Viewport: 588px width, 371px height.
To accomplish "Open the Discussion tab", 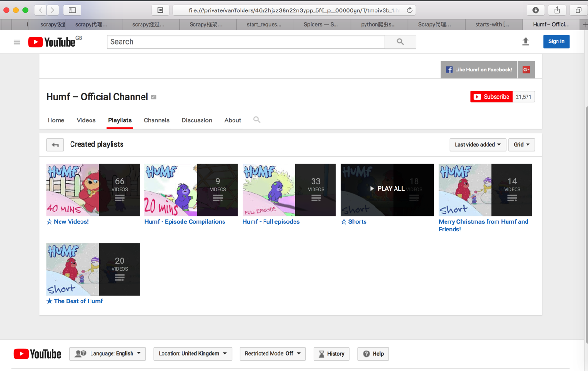I will (x=197, y=120).
